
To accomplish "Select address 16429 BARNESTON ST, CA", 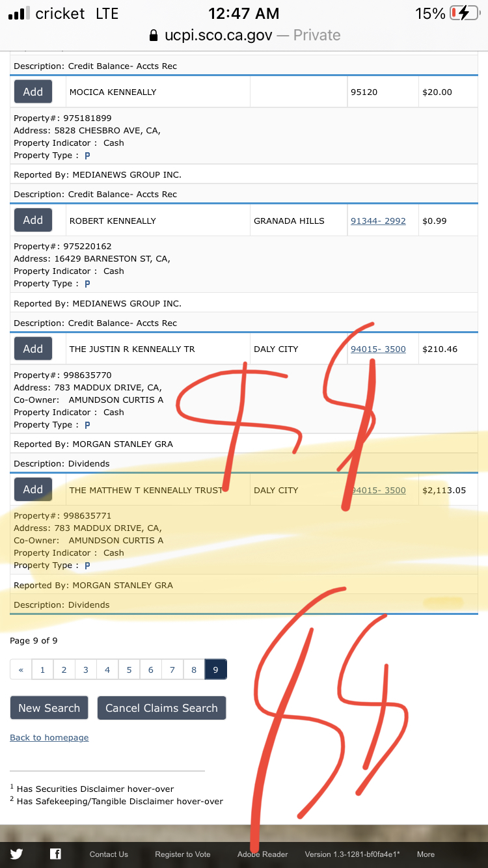I will pyautogui.click(x=92, y=258).
